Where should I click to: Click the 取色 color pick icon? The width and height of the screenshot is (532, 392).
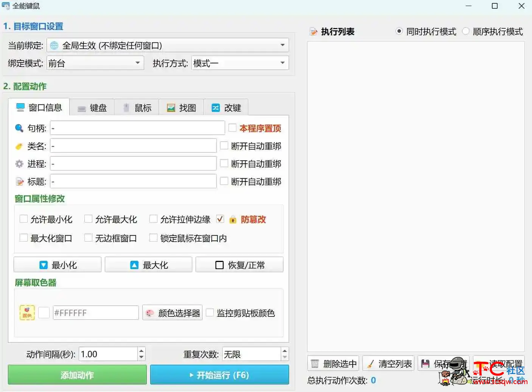(x=27, y=313)
